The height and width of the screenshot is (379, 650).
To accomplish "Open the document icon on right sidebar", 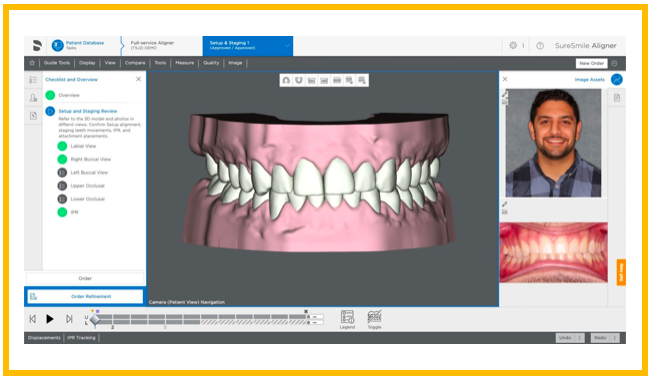I will [x=617, y=98].
